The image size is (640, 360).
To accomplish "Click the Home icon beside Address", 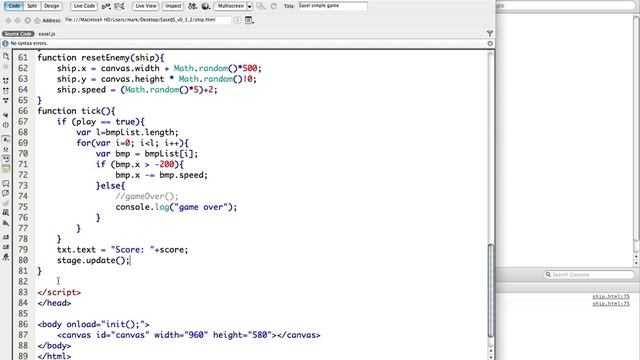I will [37, 20].
